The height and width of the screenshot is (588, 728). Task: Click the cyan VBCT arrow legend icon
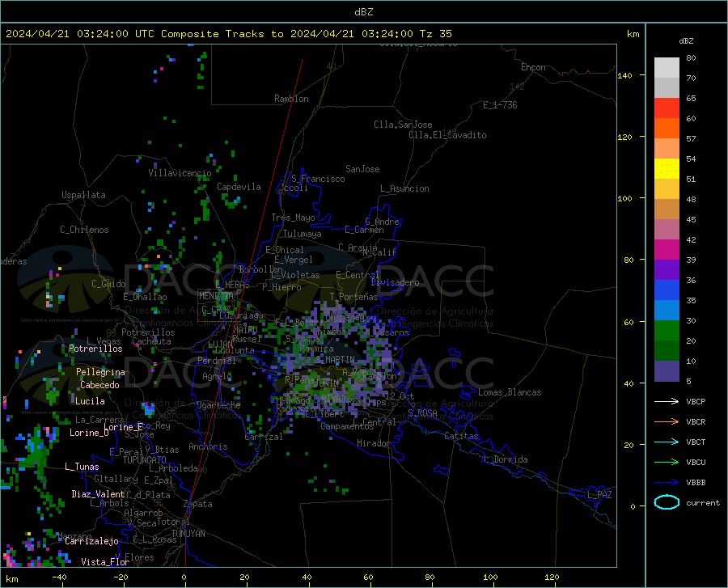(667, 442)
